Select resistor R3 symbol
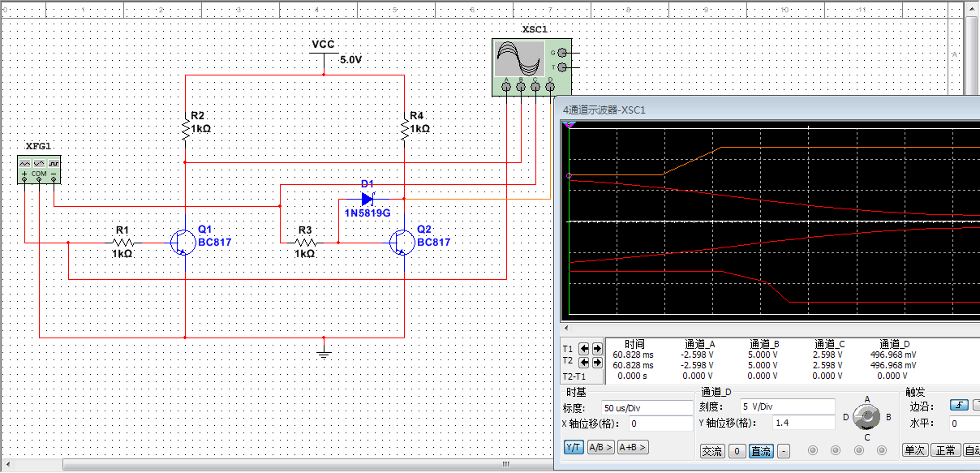 (x=305, y=243)
